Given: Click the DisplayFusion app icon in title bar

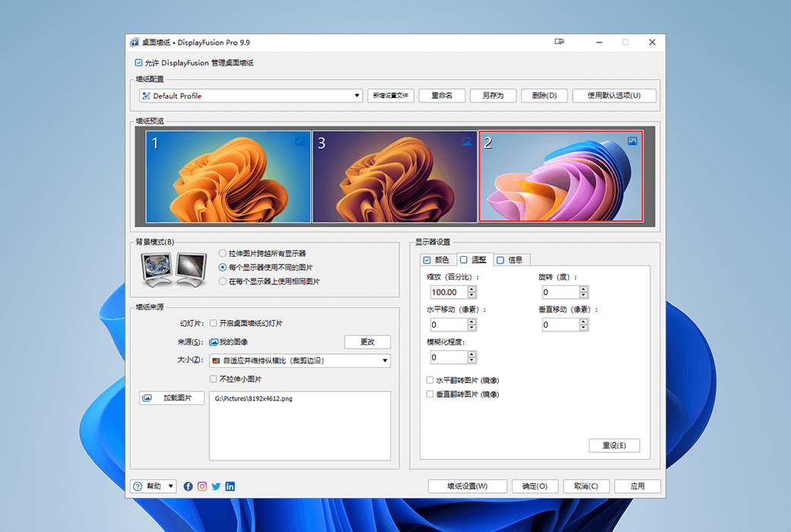Looking at the screenshot, I should coord(135,43).
